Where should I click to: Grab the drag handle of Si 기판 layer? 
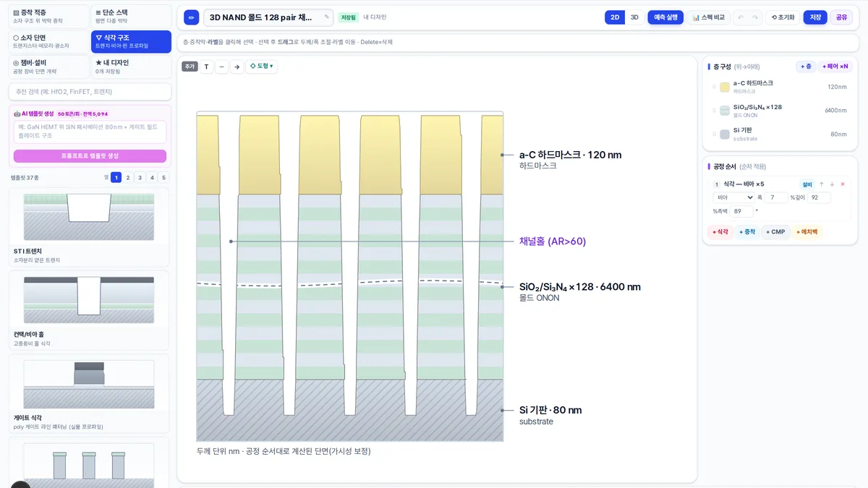click(x=714, y=134)
